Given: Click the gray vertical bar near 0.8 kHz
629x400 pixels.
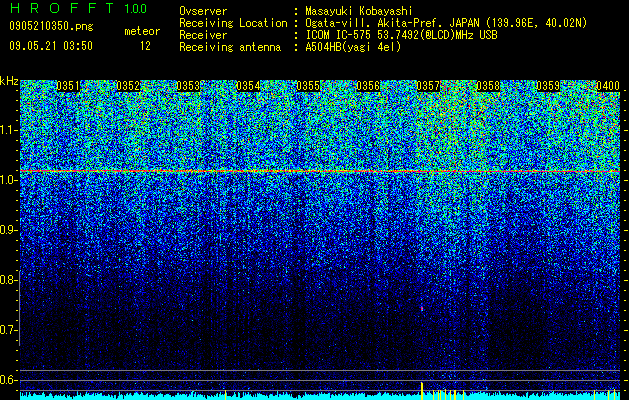Looking at the screenshot, I should click(x=19, y=308).
